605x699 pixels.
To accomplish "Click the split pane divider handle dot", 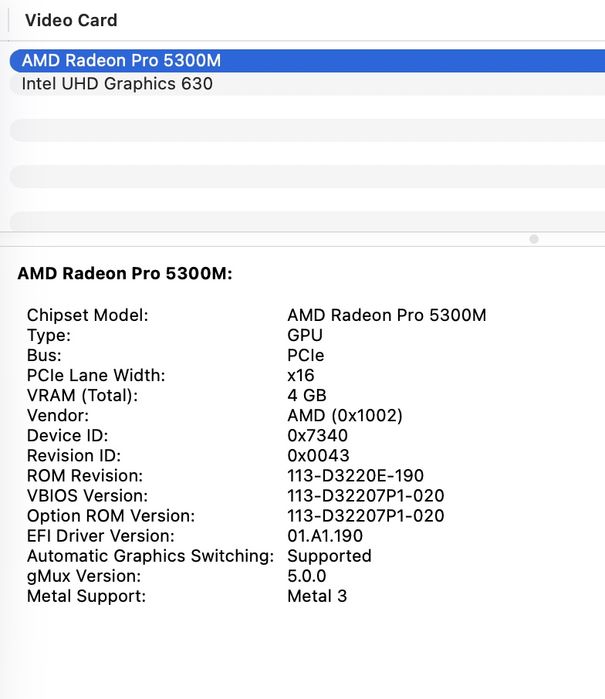I will (x=534, y=239).
